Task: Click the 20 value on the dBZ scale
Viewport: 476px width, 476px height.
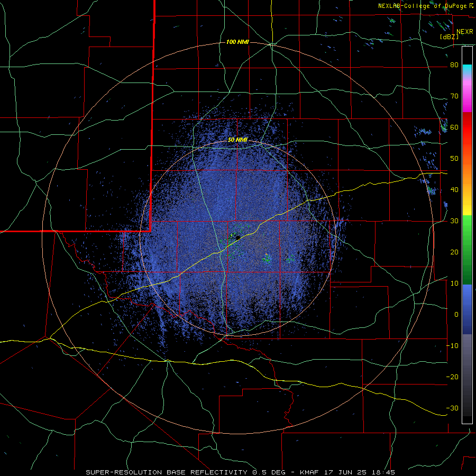Action: (x=454, y=252)
